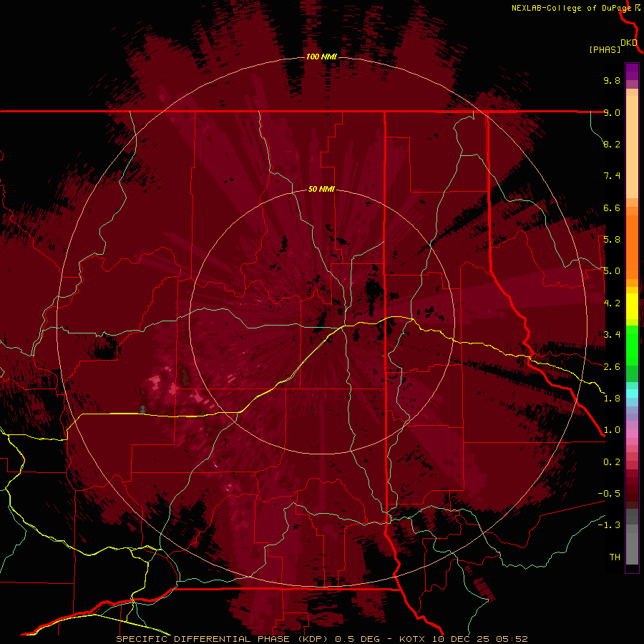
Task: Click the Specific Differential Phase (KDP) caption
Action: [x=222, y=639]
